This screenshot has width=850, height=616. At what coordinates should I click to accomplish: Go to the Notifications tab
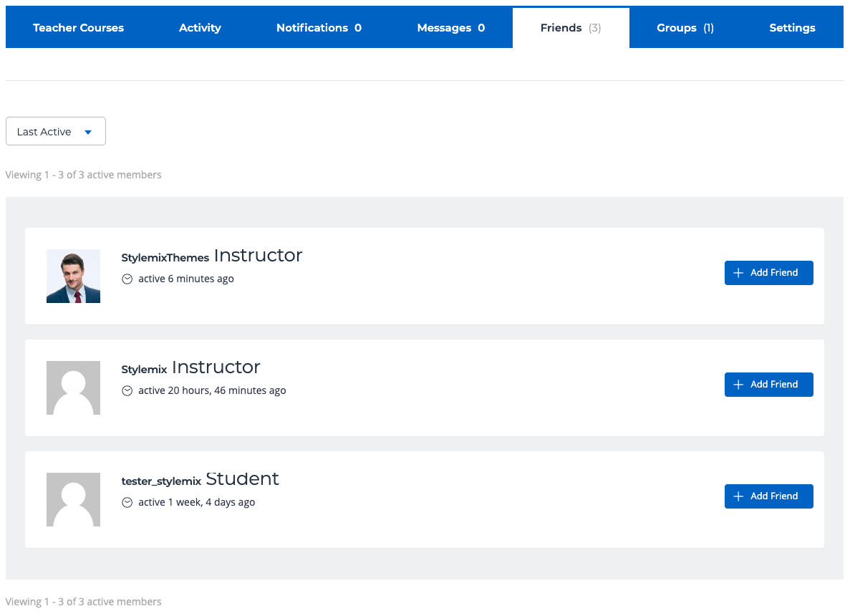pyautogui.click(x=319, y=28)
